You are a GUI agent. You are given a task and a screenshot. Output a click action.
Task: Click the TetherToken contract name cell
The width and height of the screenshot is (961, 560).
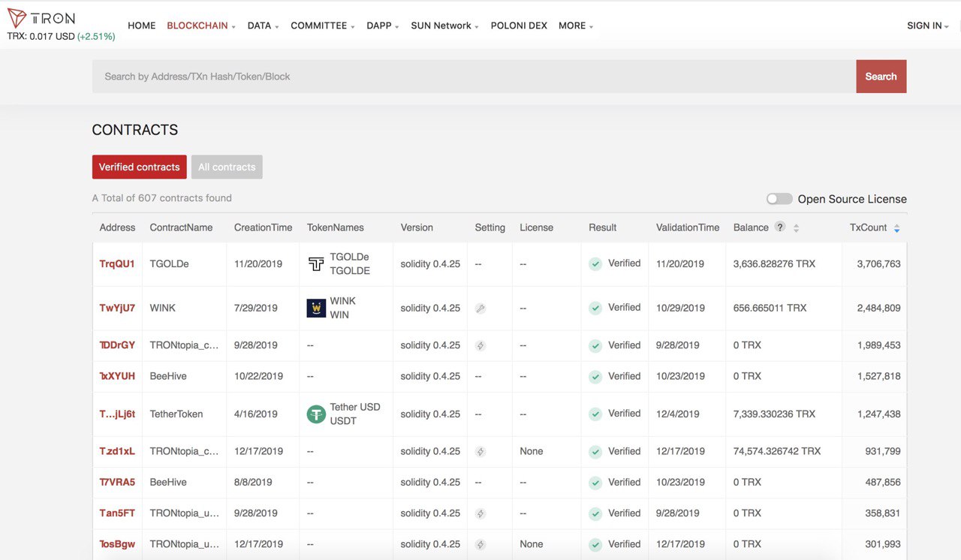click(176, 414)
